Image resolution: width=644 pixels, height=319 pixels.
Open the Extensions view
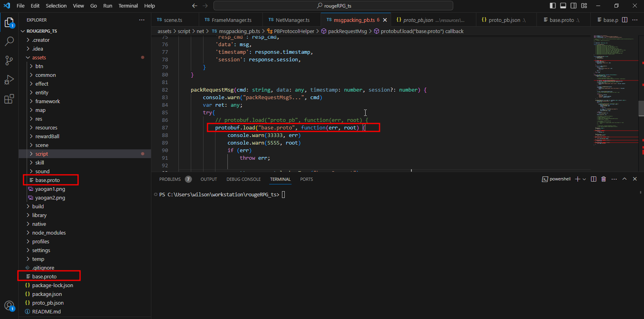pos(9,99)
